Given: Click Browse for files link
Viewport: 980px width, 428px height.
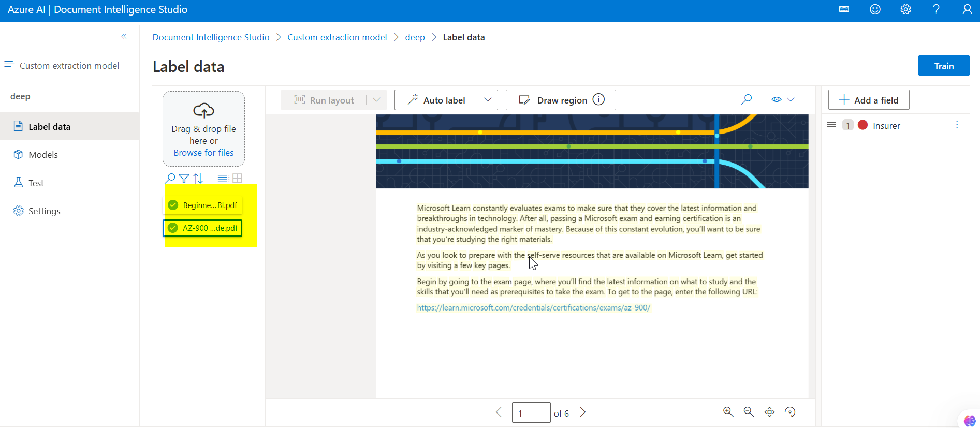Looking at the screenshot, I should tap(203, 153).
